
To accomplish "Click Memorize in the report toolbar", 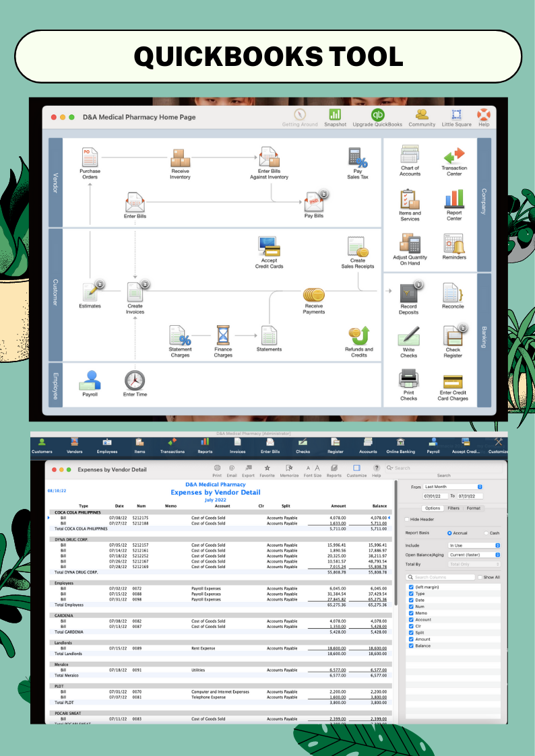I will [x=289, y=471].
